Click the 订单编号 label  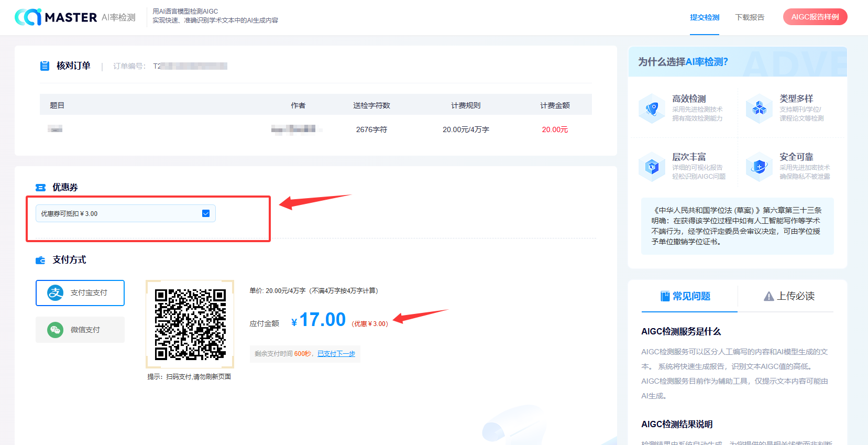pyautogui.click(x=129, y=66)
